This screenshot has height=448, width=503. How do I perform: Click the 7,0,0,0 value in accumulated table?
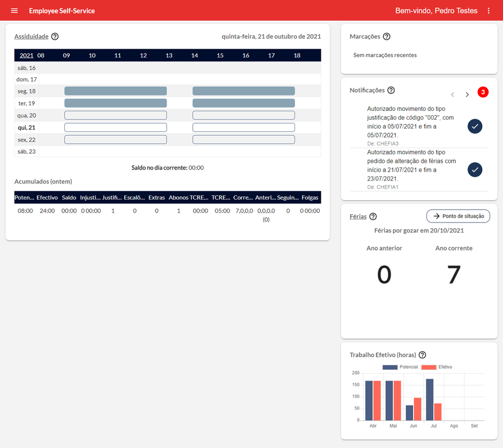point(244,211)
